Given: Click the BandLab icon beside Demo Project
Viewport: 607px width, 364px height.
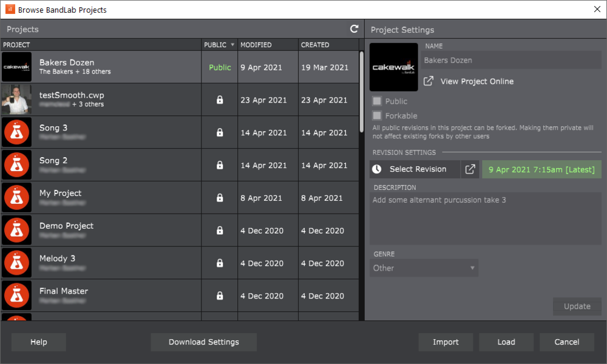Looking at the screenshot, I should tap(16, 231).
